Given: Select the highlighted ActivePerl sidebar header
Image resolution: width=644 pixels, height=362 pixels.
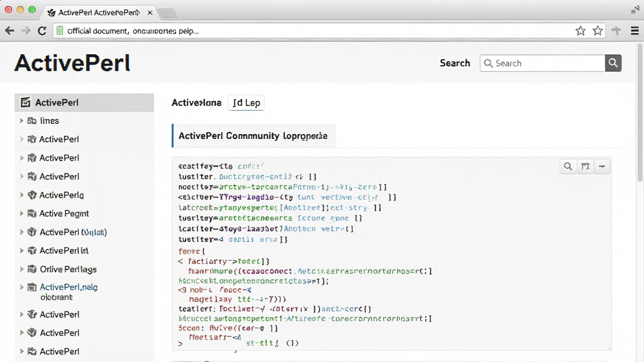Looking at the screenshot, I should (x=84, y=102).
